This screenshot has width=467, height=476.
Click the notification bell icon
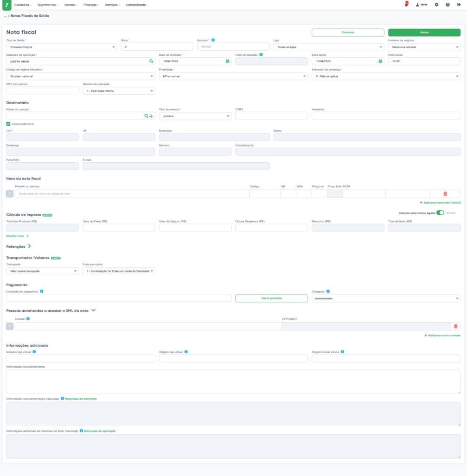(406, 5)
